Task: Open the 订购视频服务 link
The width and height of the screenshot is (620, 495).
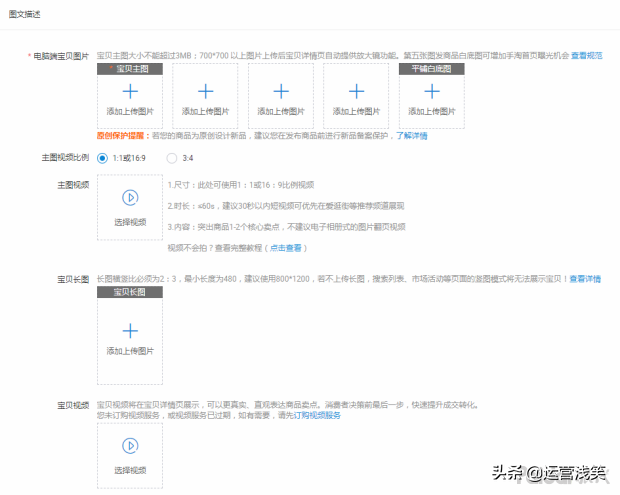Action: click(317, 416)
